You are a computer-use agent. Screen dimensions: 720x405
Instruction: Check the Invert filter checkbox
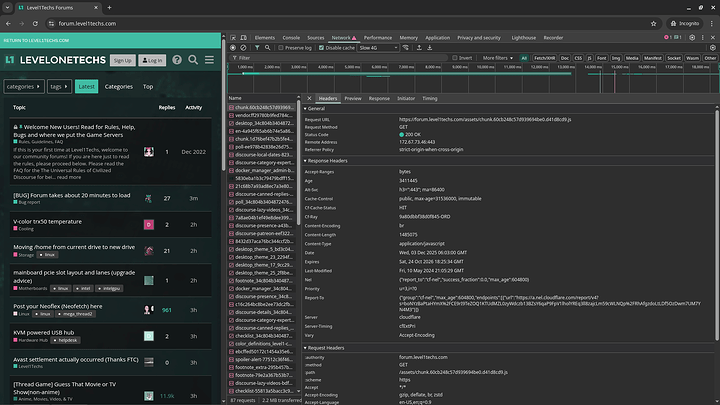(455, 58)
